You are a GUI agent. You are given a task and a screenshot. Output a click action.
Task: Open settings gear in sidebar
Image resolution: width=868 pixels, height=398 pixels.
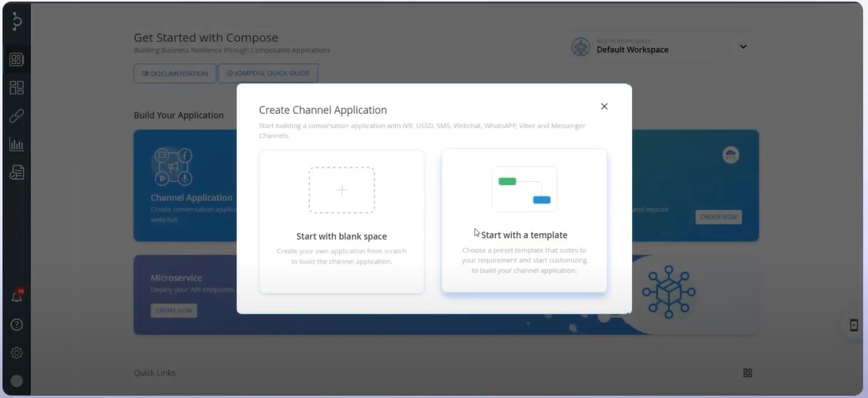[16, 352]
